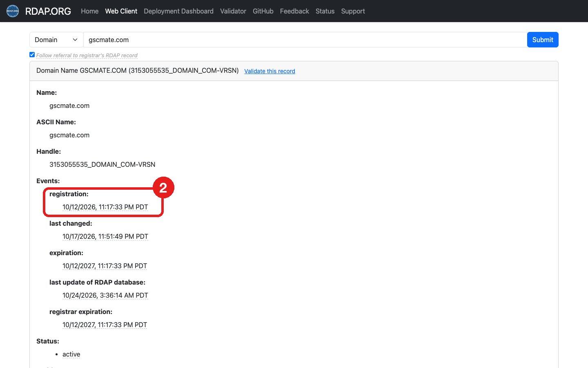The height and width of the screenshot is (368, 588).
Task: Focus the gscmate.com query input field
Action: coord(305,40)
